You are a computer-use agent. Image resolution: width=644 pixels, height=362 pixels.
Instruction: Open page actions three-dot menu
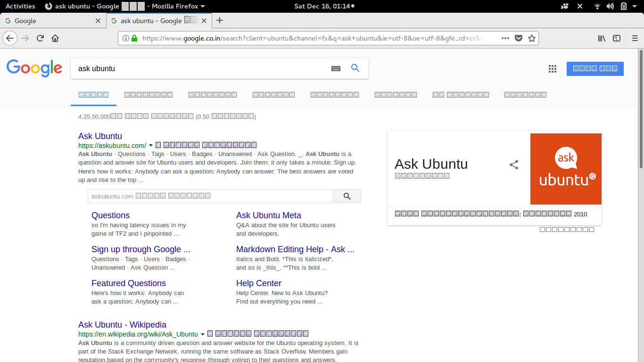pos(505,38)
